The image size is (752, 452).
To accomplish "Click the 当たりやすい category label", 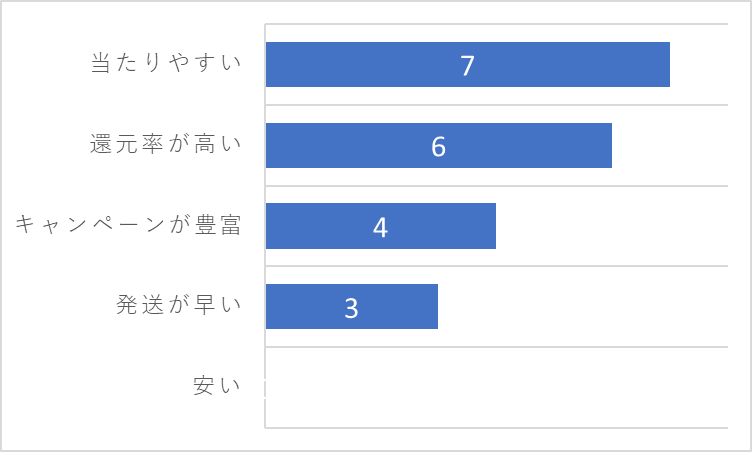I will point(166,63).
